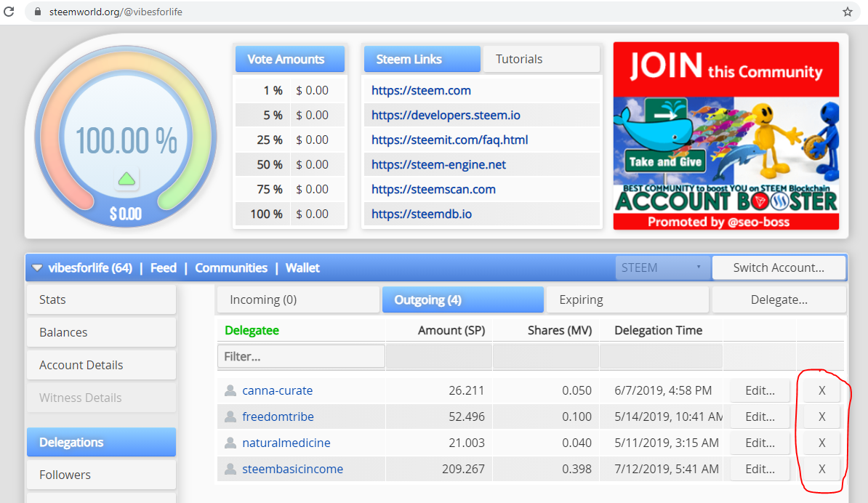The width and height of the screenshot is (868, 503).
Task: Open the https://steem-engine.net link
Action: 438,164
